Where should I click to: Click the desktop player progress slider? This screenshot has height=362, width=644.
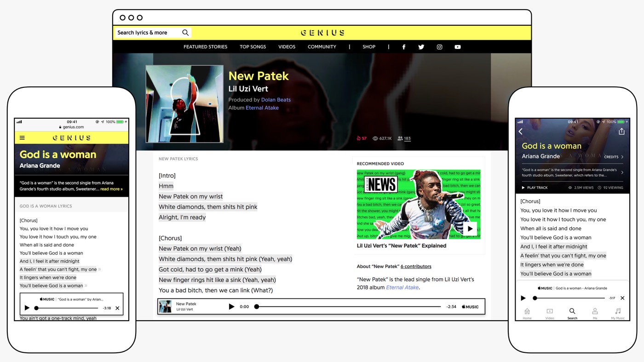click(348, 307)
